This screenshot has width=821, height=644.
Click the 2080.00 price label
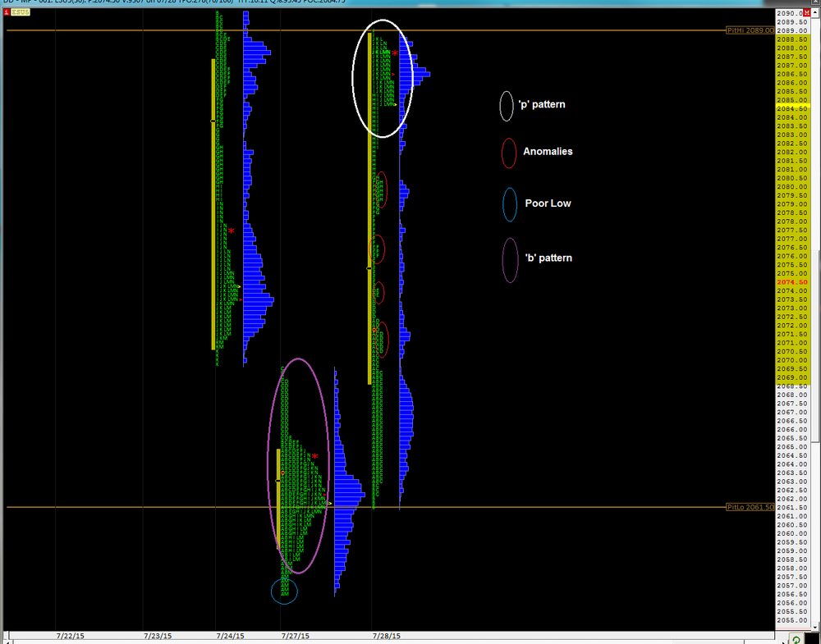tap(792, 187)
